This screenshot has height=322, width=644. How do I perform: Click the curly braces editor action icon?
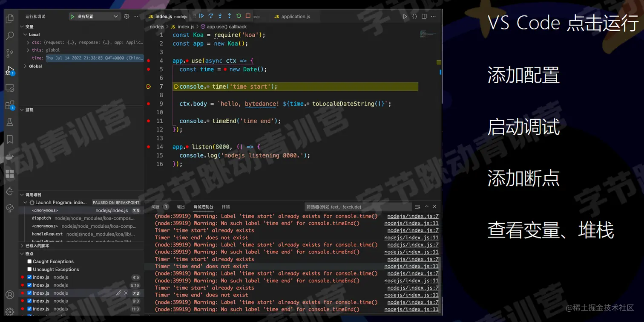coord(415,17)
